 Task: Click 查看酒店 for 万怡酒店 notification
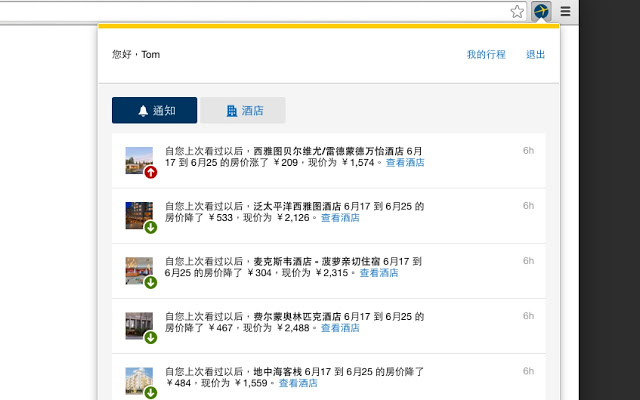click(405, 163)
